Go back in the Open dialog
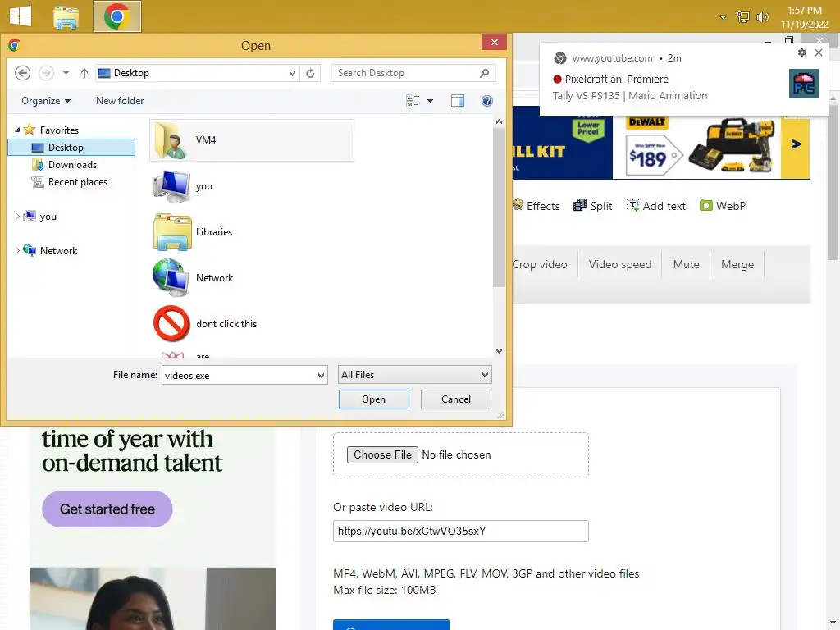The height and width of the screenshot is (630, 840). (x=22, y=73)
